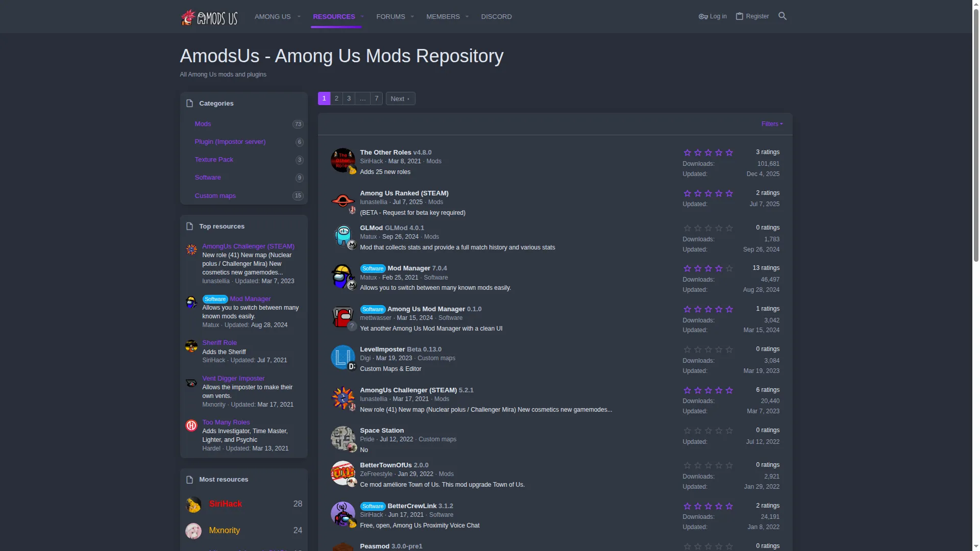The image size is (980, 551).
Task: Open the BetterCrewLink resource icon
Action: click(x=343, y=514)
